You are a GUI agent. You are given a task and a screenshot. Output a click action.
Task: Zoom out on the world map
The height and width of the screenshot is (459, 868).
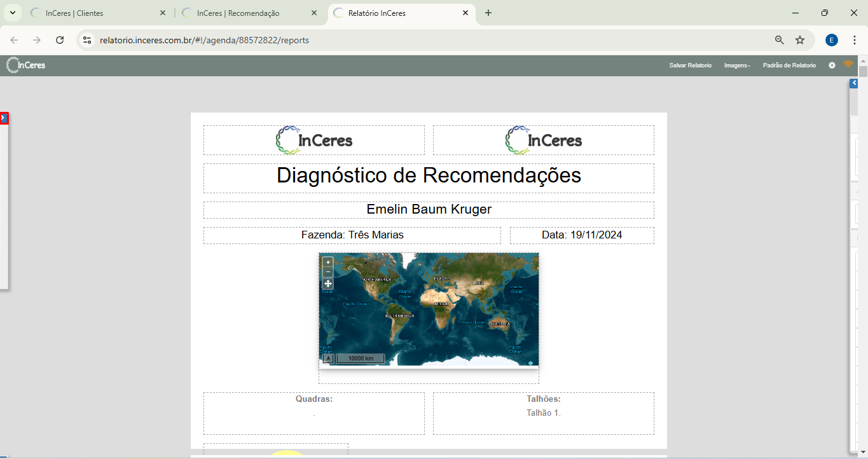(328, 271)
